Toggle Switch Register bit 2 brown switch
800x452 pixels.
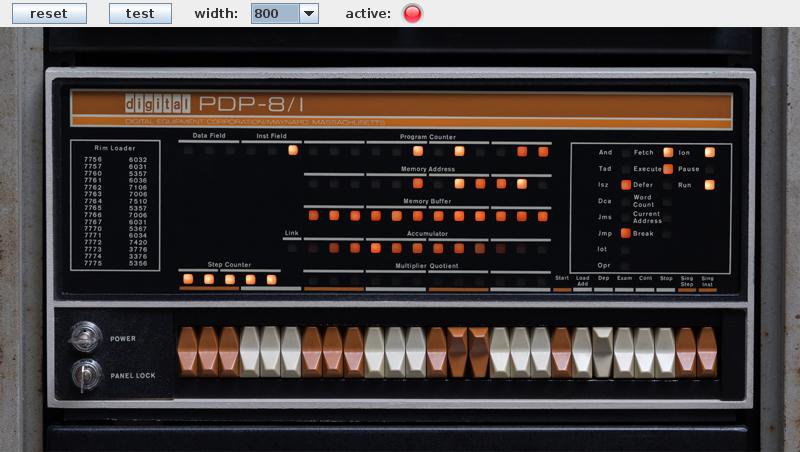354,352
